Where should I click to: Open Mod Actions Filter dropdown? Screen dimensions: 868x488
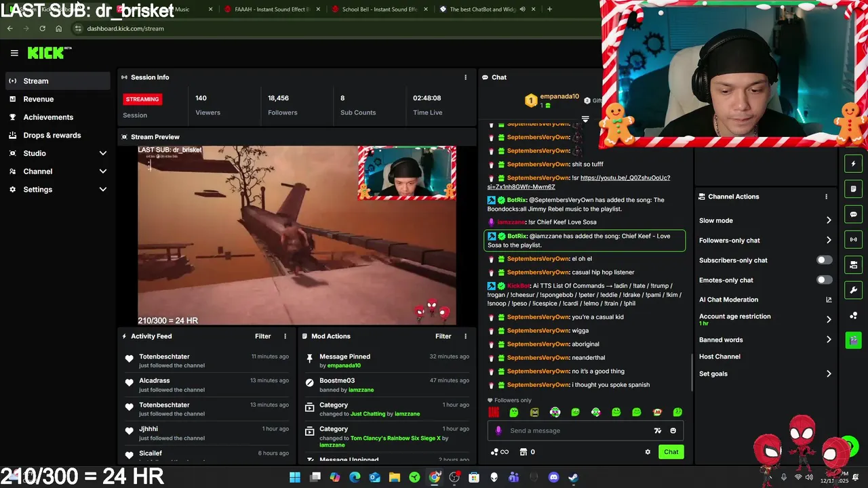443,336
